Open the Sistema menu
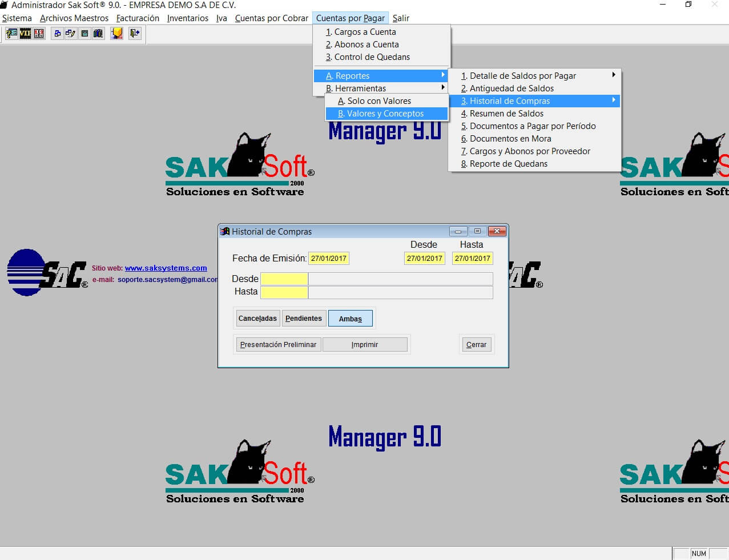 point(17,18)
